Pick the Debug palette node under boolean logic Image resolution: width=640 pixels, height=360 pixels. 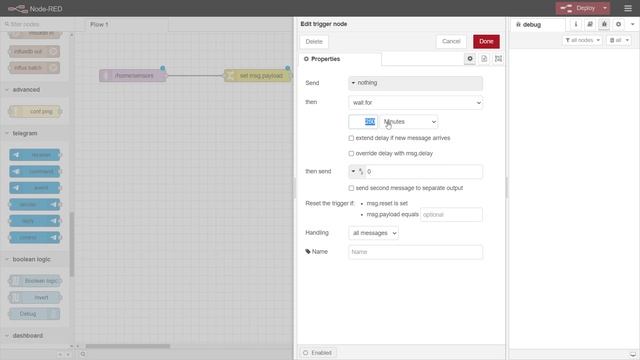pyautogui.click(x=35, y=314)
